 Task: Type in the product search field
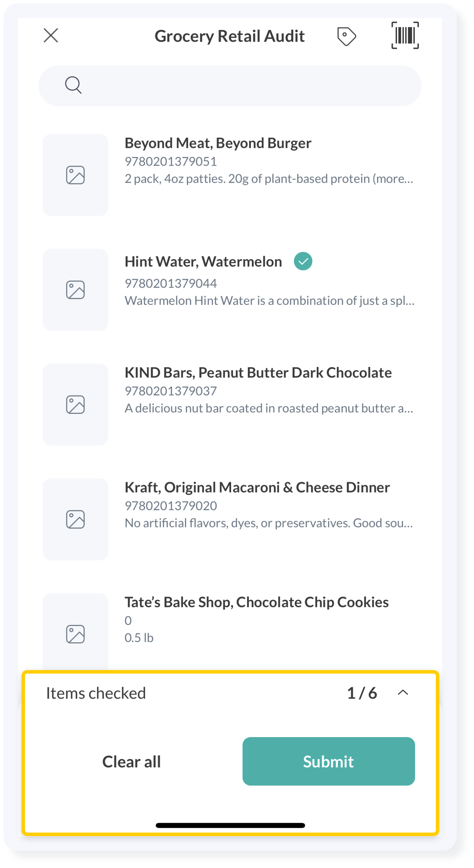pyautogui.click(x=243, y=86)
